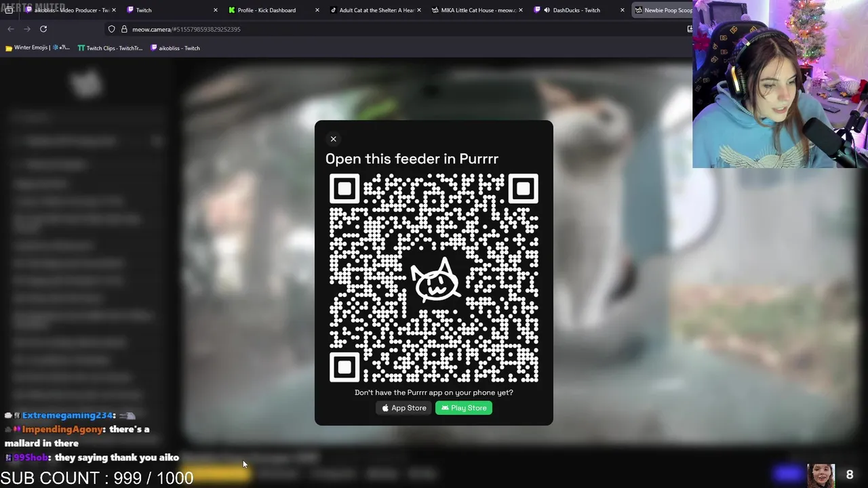This screenshot has width=868, height=488.
Task: Open the Winter Emojis bookmark folder
Action: pos(37,48)
